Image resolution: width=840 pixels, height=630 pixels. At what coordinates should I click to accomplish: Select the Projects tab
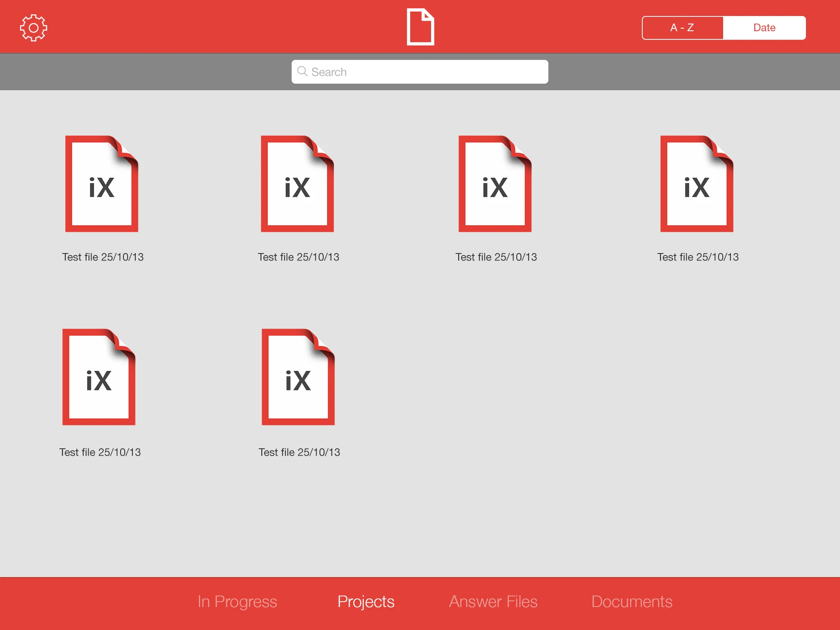pos(365,601)
